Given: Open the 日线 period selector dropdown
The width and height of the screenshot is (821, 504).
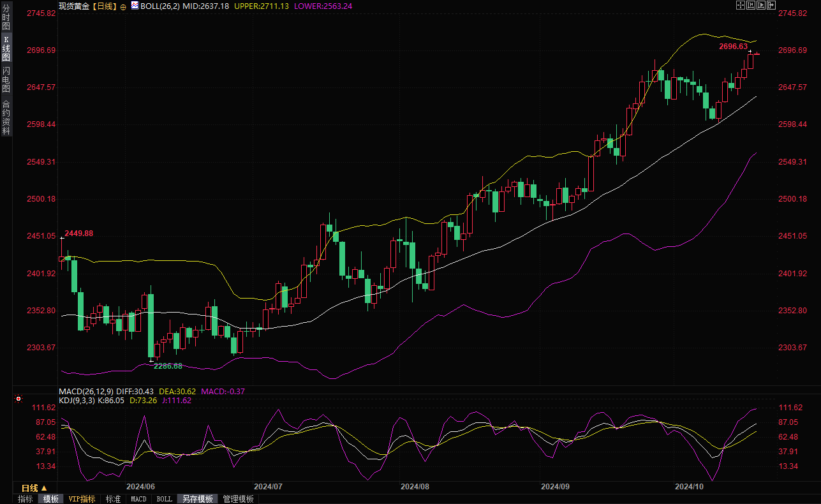Looking at the screenshot, I should [x=34, y=488].
